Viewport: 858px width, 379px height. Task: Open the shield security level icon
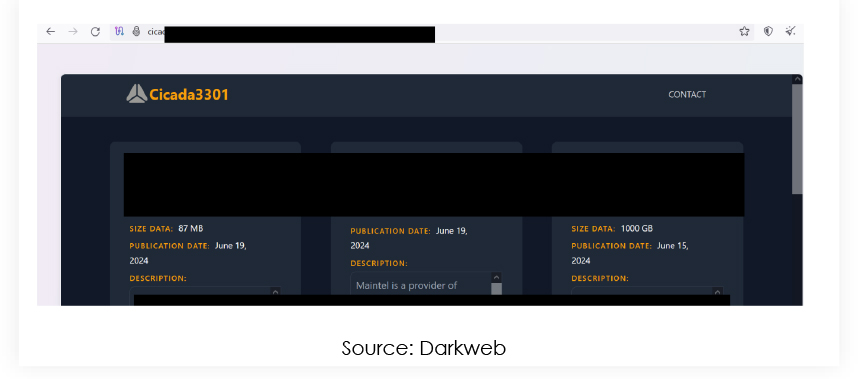click(x=768, y=31)
